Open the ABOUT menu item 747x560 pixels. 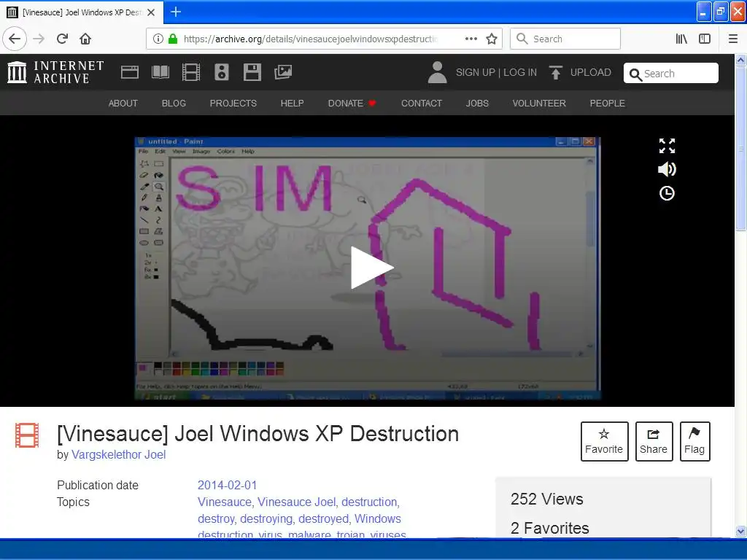pos(123,104)
